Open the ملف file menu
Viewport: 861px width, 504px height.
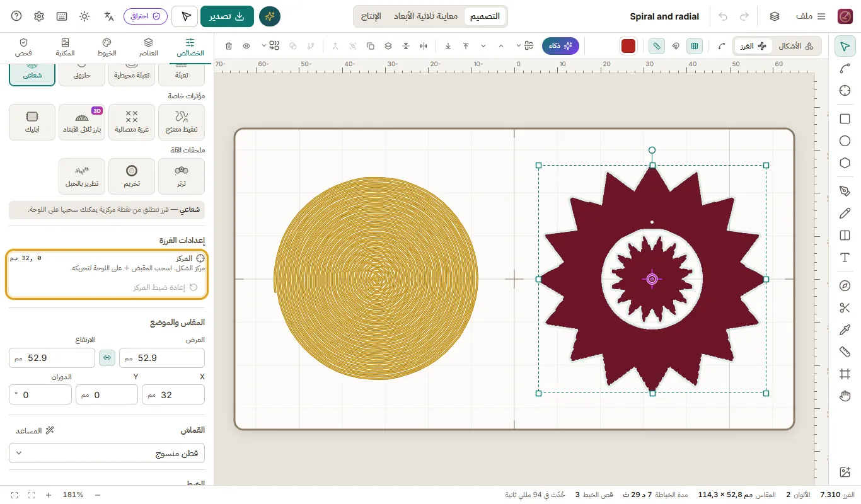click(811, 16)
